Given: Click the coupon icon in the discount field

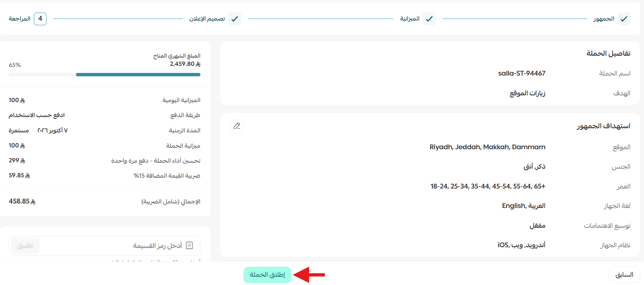Looking at the screenshot, I should pyautogui.click(x=190, y=246).
